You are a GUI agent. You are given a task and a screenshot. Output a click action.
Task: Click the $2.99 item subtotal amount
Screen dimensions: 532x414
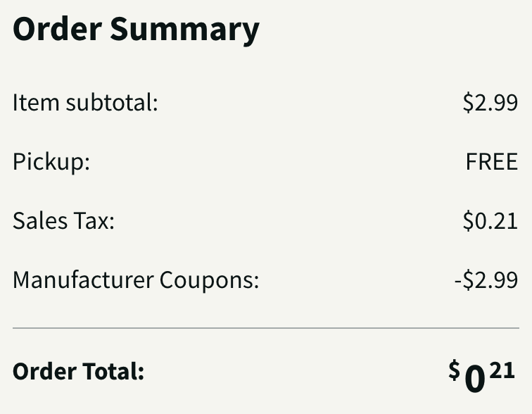coord(490,102)
